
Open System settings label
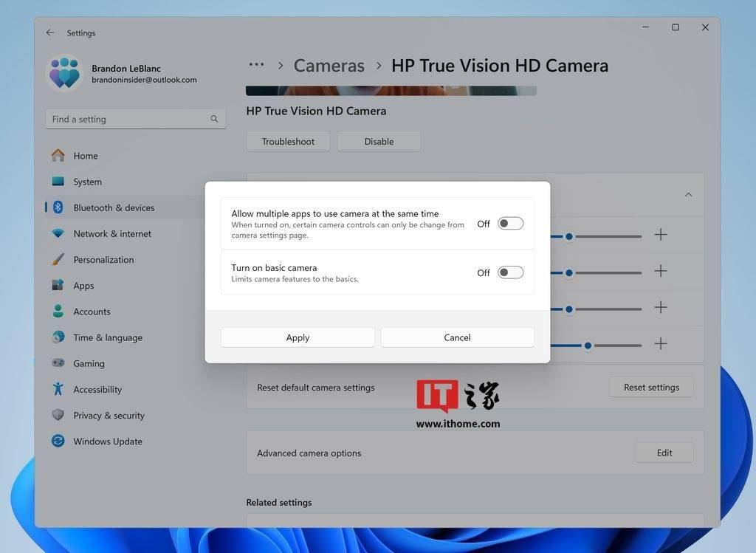pos(87,182)
